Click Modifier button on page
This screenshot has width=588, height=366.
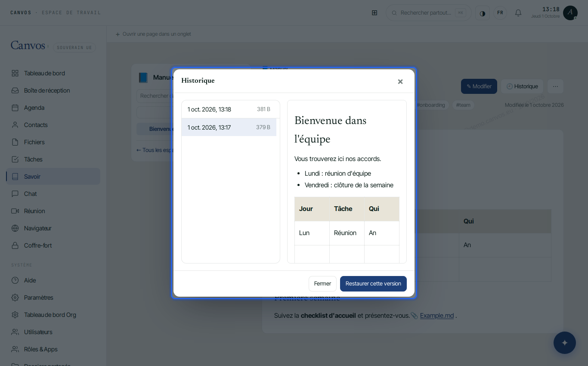[x=479, y=86]
